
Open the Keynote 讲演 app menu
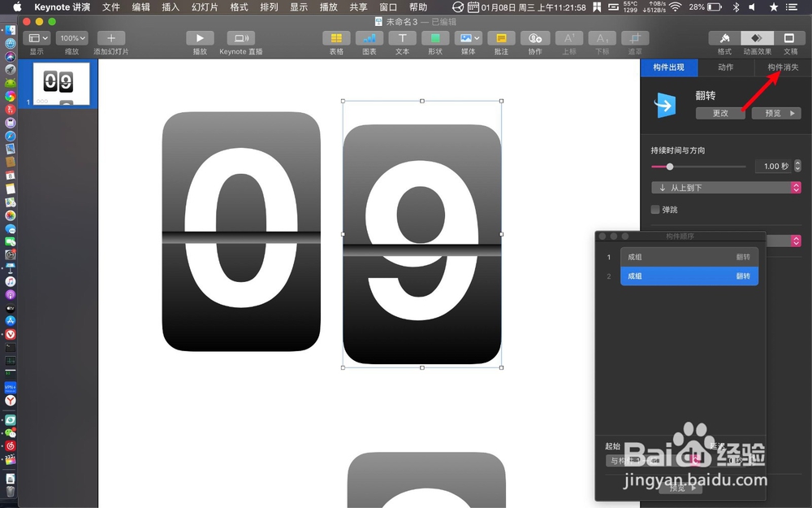pyautogui.click(x=63, y=7)
